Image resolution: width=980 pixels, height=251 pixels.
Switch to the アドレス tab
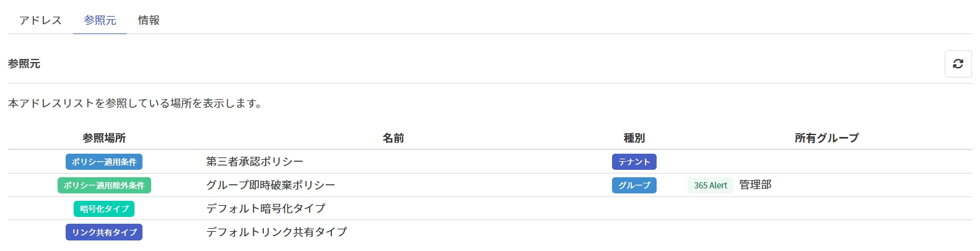[x=40, y=20]
